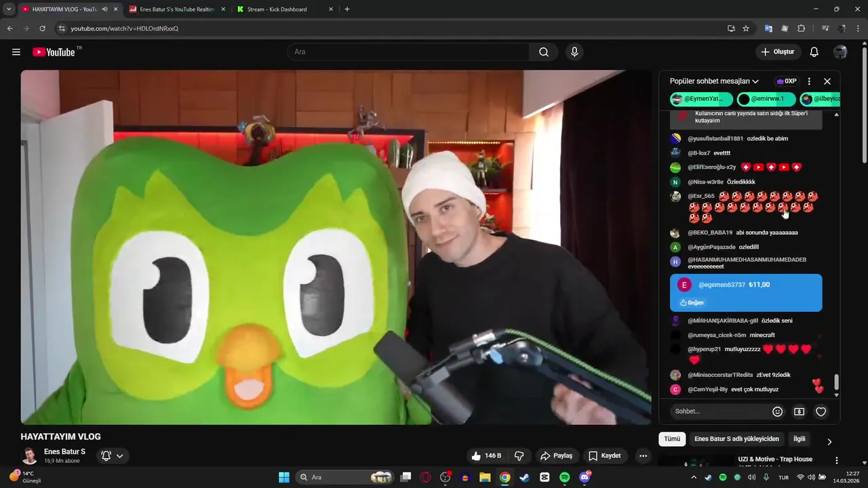868x488 pixels.
Task: Bookmark this page with the star
Action: tap(746, 28)
